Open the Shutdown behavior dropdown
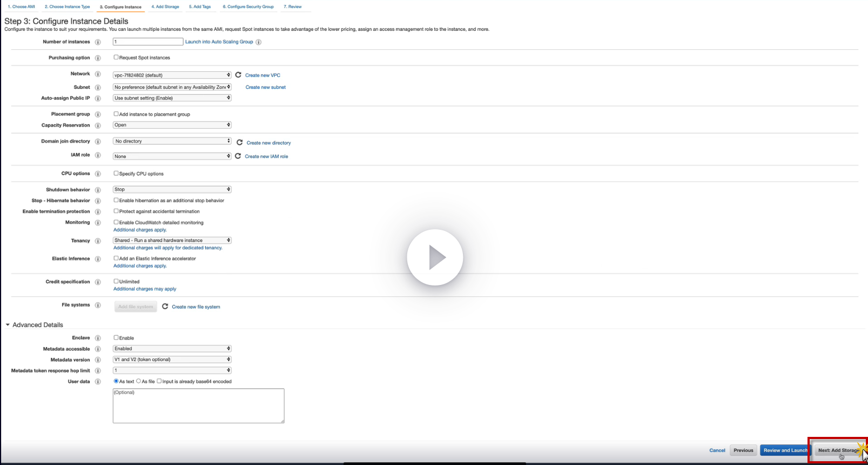Screen dimensions: 868x465 tap(172, 189)
